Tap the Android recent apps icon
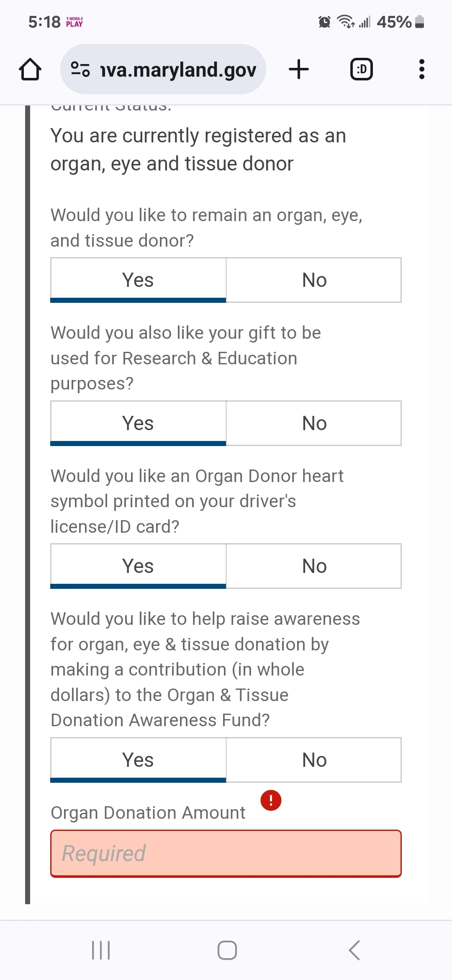 [101, 950]
